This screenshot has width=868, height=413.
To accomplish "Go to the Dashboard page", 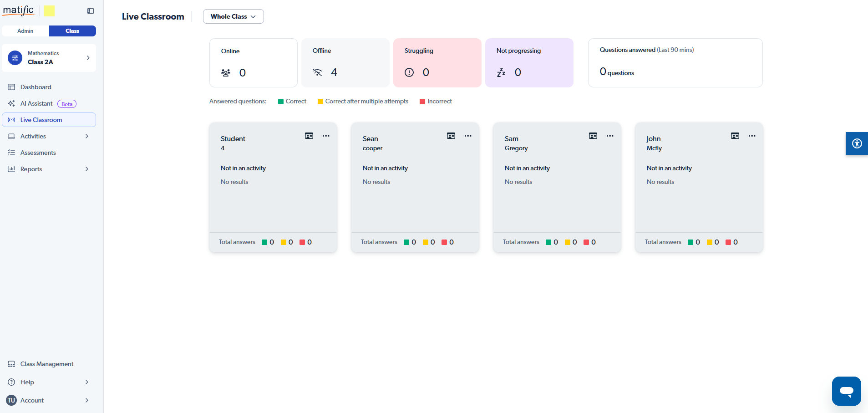I will pos(36,87).
